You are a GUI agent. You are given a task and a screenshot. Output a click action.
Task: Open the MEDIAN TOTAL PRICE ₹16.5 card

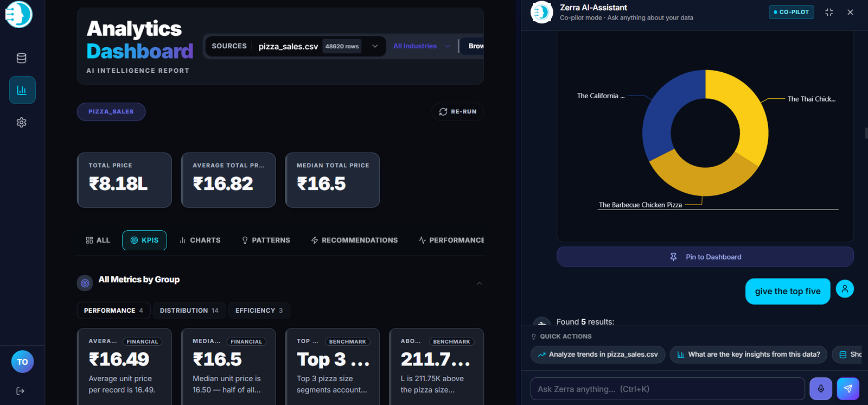(x=333, y=180)
